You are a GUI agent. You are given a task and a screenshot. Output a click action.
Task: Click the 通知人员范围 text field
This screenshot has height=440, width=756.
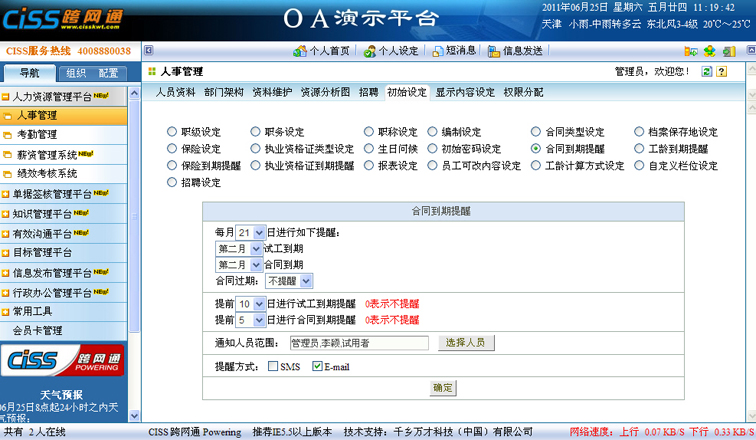click(358, 343)
